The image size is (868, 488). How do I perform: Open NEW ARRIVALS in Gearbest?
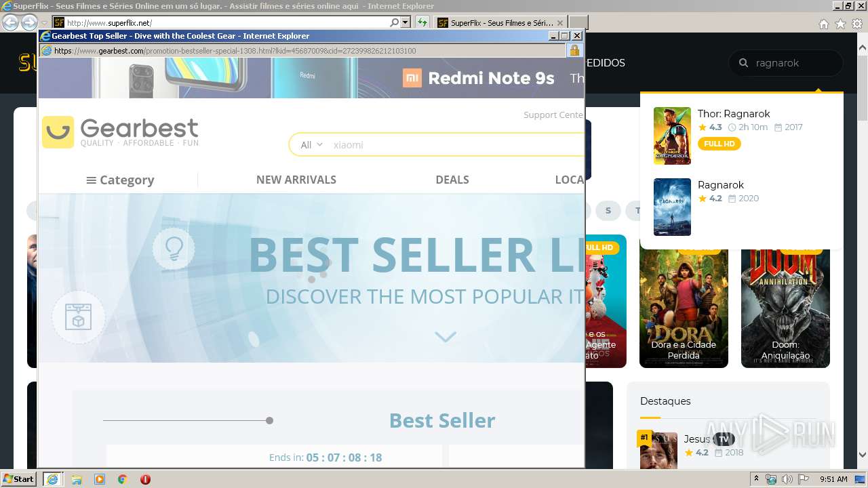296,180
